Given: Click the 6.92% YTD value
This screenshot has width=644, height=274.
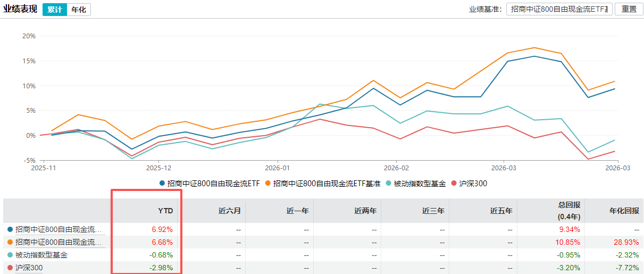Looking at the screenshot, I should coord(162,230).
